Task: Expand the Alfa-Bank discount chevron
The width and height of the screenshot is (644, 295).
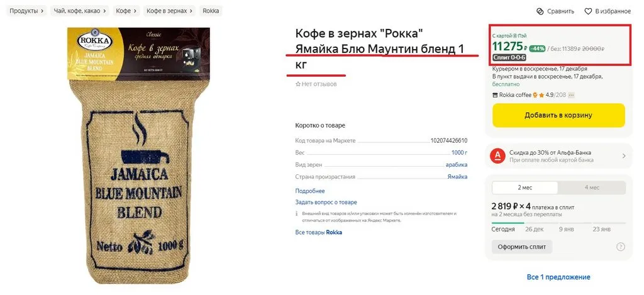Action: pyautogui.click(x=624, y=156)
